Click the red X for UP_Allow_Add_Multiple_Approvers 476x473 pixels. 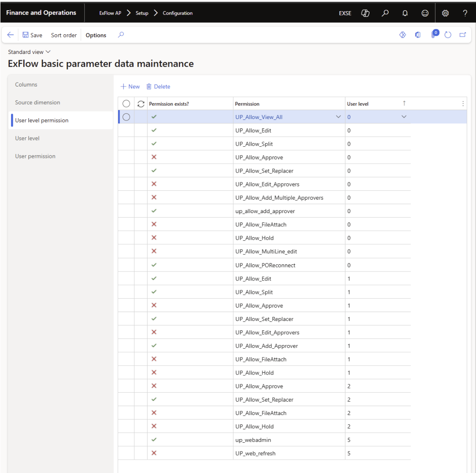pos(154,197)
